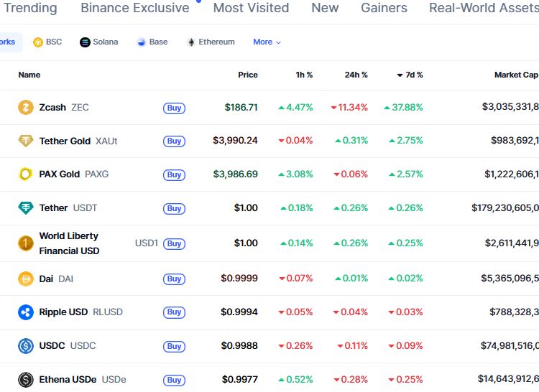The width and height of the screenshot is (539, 392).
Task: Open the Tether Gold name link
Action: tap(65, 141)
